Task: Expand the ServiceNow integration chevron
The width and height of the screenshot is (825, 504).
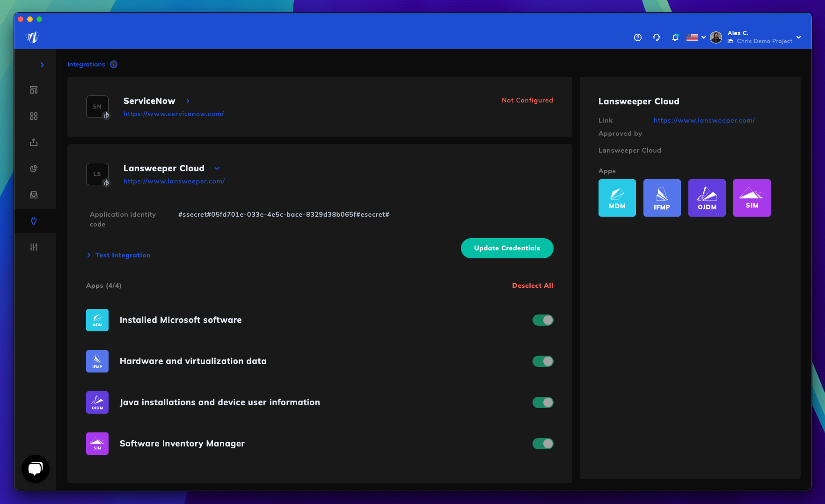Action: [188, 101]
